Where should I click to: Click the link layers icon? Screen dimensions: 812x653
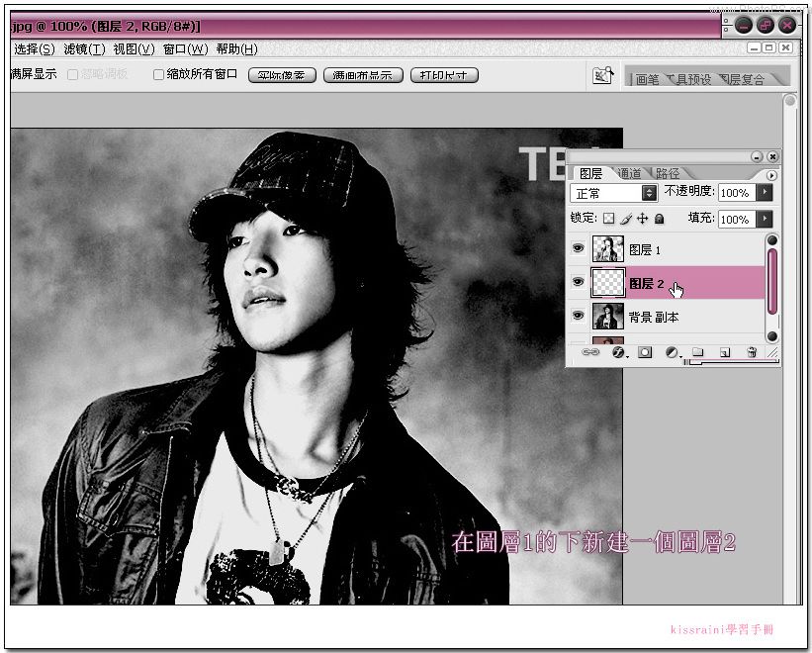click(590, 352)
